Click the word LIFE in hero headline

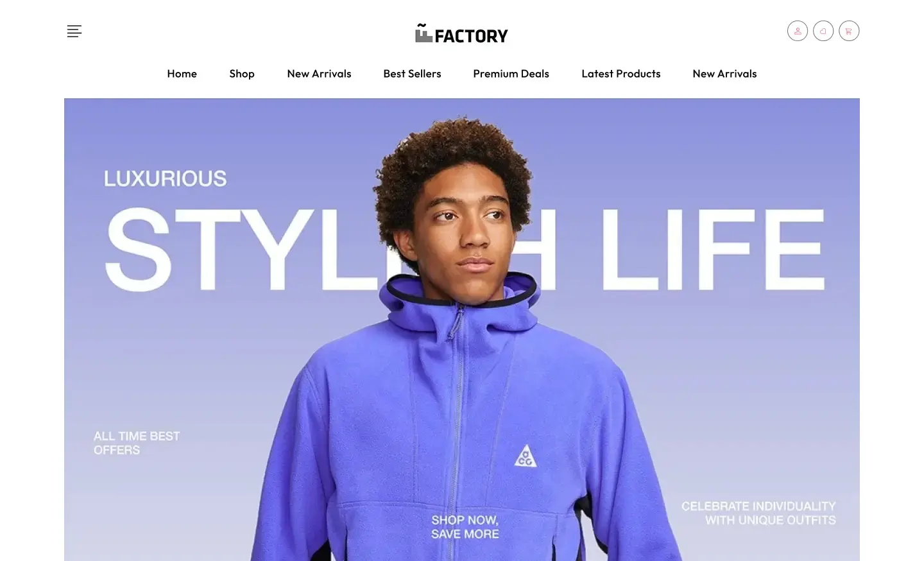pyautogui.click(x=712, y=250)
